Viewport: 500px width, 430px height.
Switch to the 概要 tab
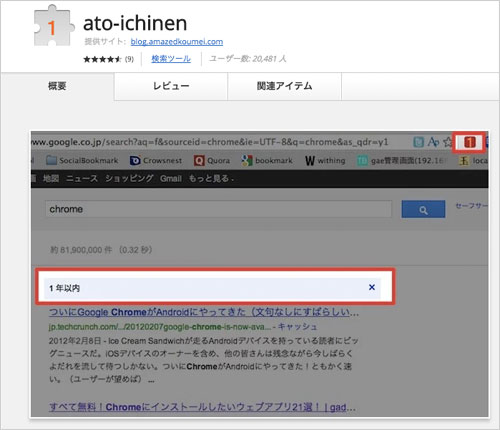(x=57, y=86)
